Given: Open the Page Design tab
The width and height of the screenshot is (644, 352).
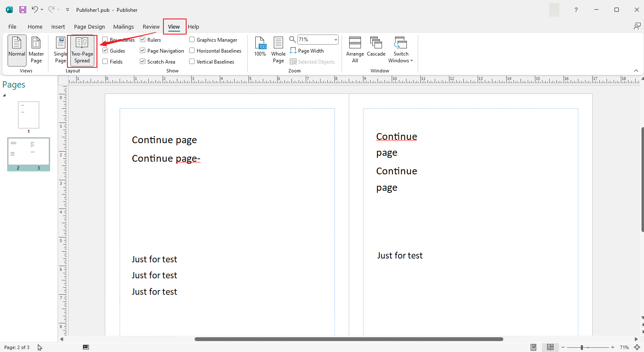Looking at the screenshot, I should click(89, 27).
